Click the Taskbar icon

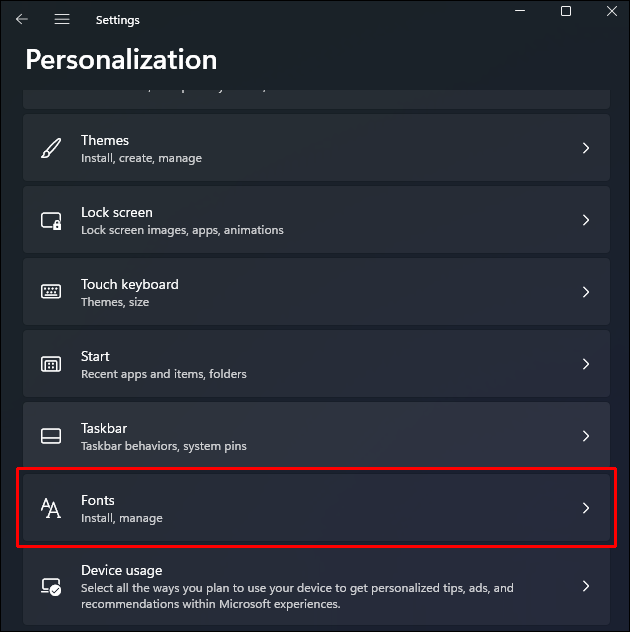[x=51, y=436]
